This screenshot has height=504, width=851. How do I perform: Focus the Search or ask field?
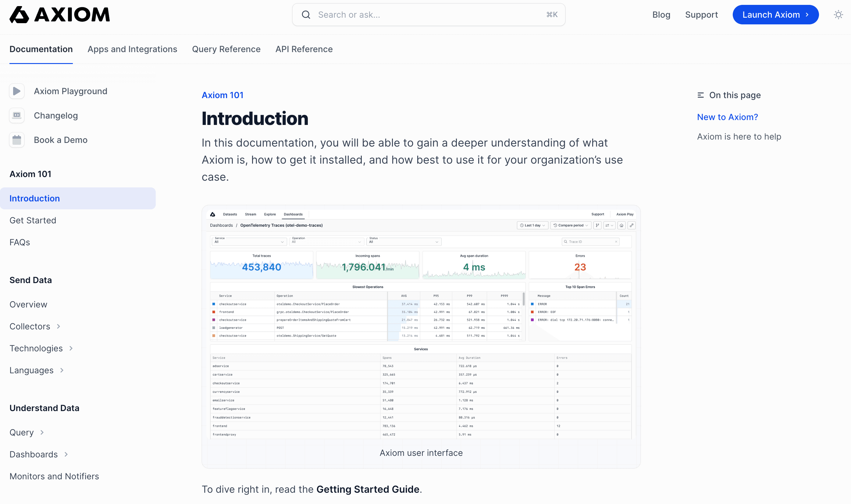click(x=429, y=15)
